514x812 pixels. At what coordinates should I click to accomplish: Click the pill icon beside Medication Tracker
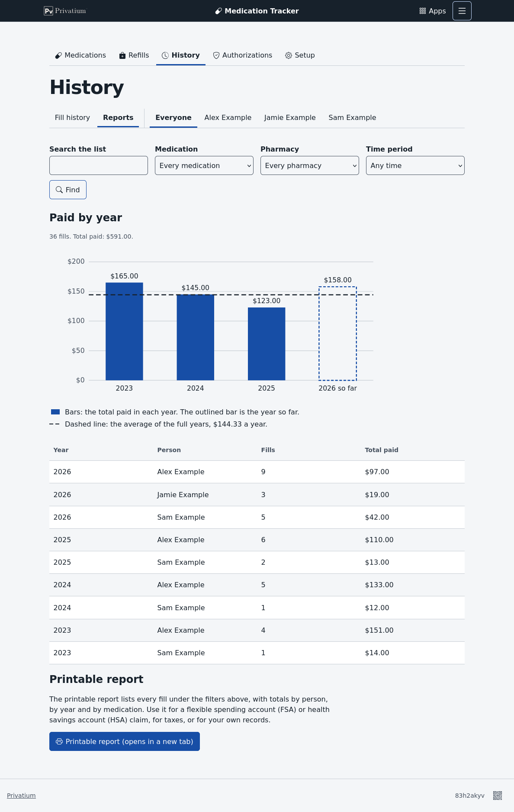(x=218, y=11)
